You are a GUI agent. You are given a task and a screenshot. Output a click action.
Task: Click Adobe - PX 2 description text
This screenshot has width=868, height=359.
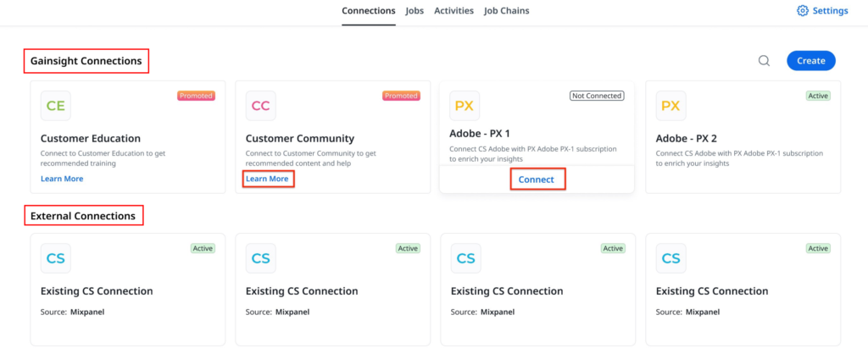point(739,158)
